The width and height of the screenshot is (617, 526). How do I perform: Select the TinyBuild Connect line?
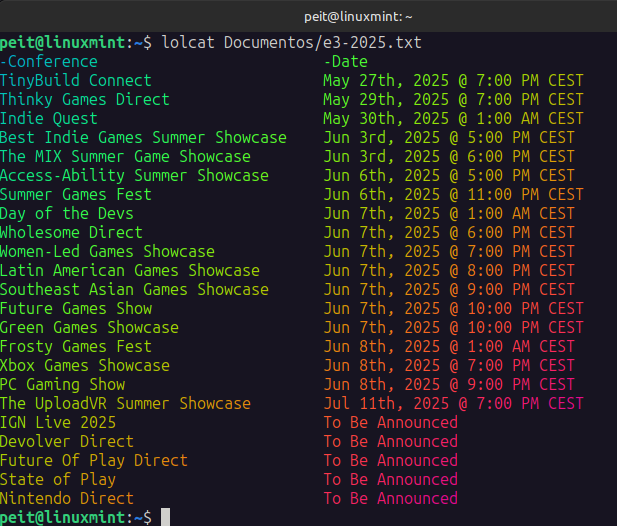(x=76, y=81)
